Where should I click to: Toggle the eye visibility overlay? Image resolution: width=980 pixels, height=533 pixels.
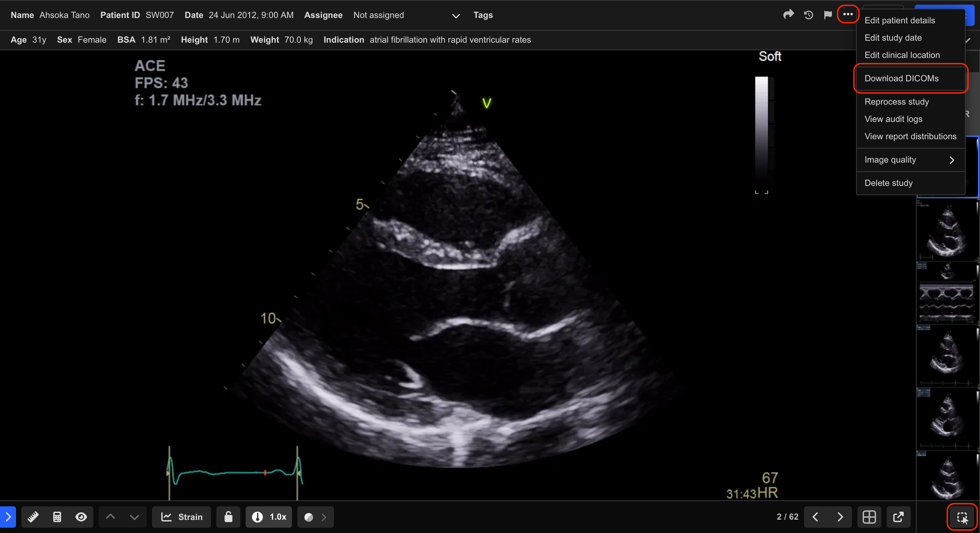(x=81, y=517)
